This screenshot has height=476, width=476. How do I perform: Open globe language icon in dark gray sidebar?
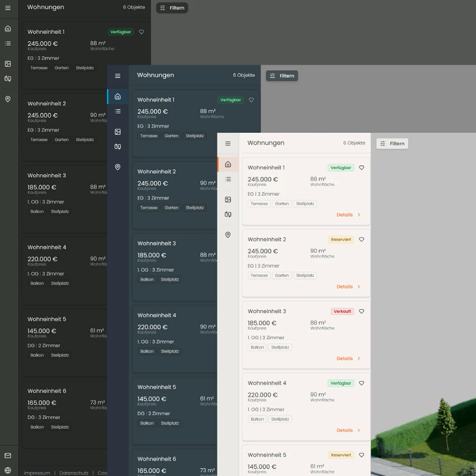(x=8, y=470)
